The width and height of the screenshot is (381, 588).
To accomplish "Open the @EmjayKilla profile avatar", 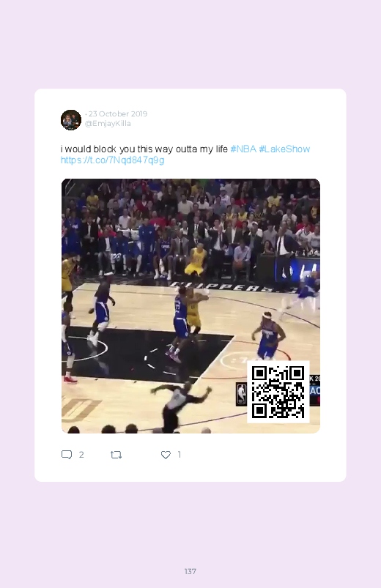I will pos(71,120).
